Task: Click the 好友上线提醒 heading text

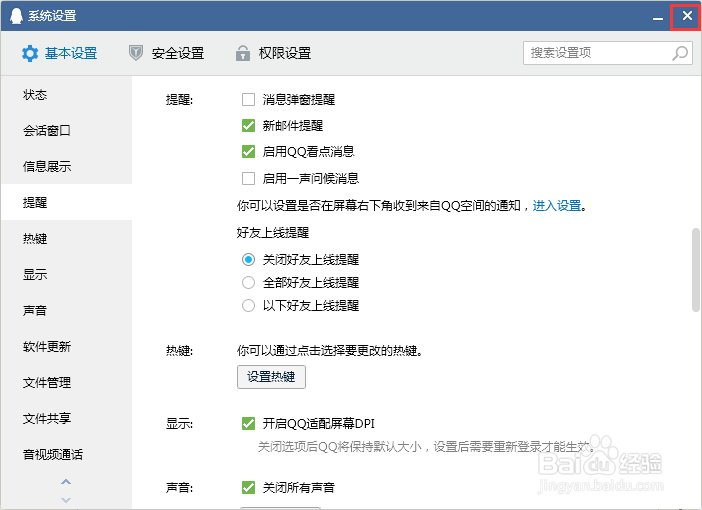Action: click(273, 233)
